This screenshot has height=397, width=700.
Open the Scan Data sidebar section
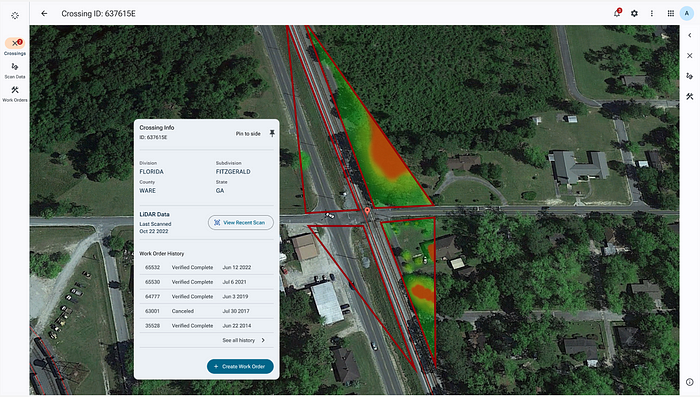pos(15,71)
